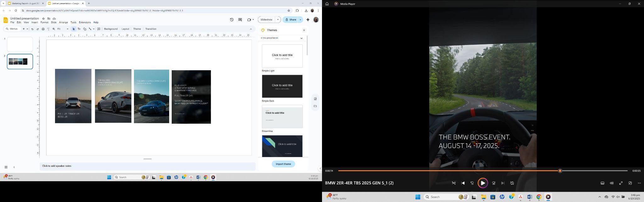Click the move-to-folder icon beside title

tap(49, 19)
